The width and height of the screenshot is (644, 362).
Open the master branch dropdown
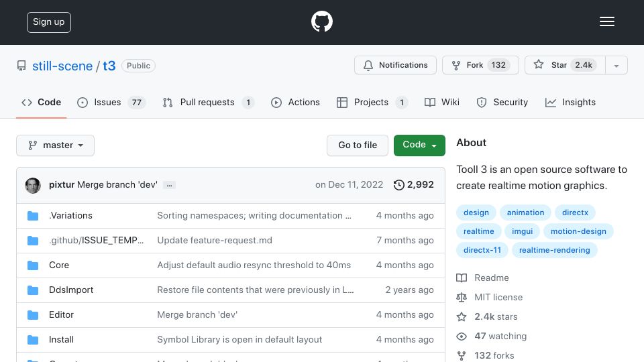pyautogui.click(x=56, y=145)
